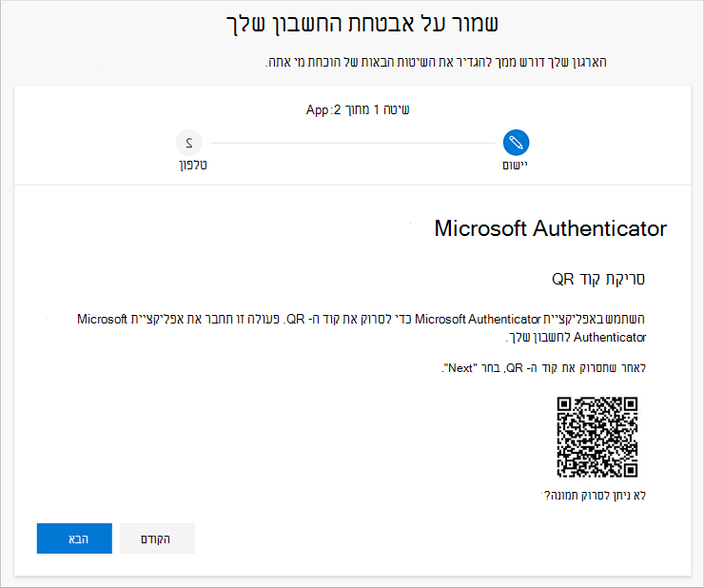The image size is (704, 588).
Task: Click the טלפון step label
Action: pos(193,165)
